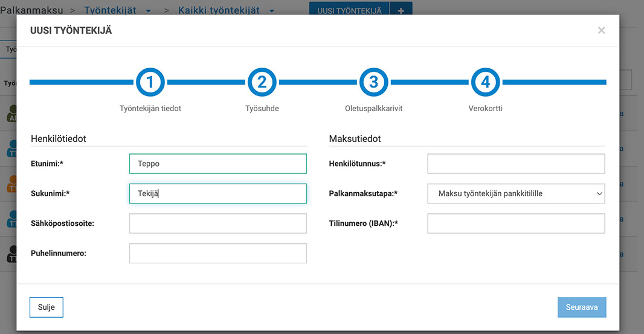Focus the Etunimi input field

point(217,164)
